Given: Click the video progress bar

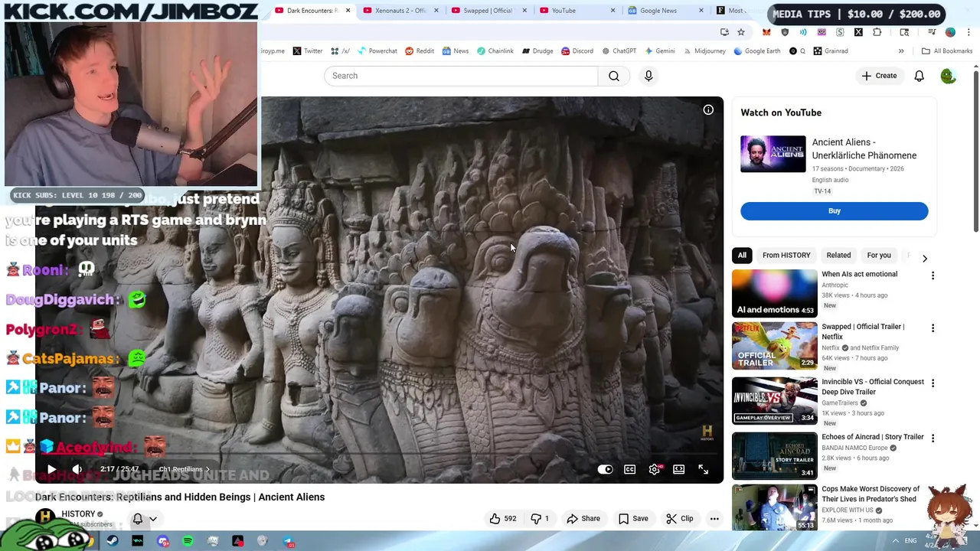Looking at the screenshot, I should pos(379,455).
